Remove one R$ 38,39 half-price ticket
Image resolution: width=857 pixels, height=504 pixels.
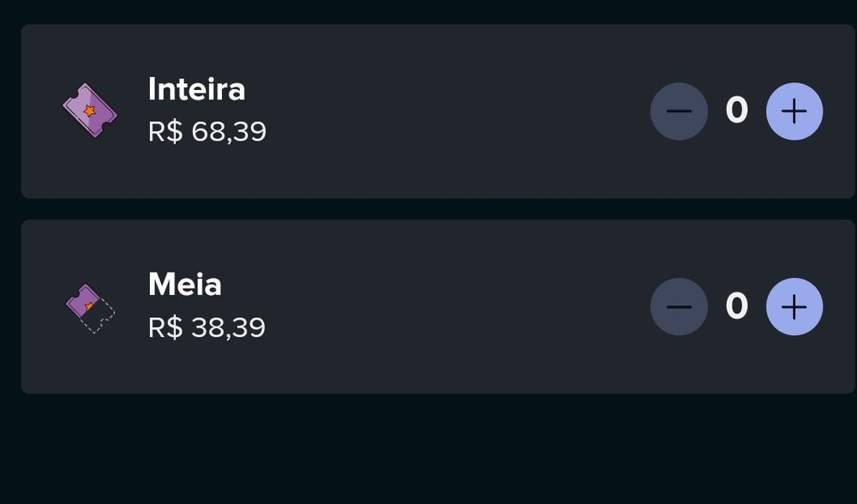pos(679,307)
